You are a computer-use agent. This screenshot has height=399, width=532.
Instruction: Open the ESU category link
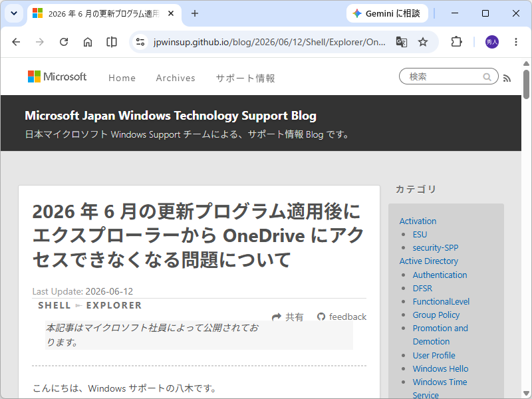click(420, 235)
